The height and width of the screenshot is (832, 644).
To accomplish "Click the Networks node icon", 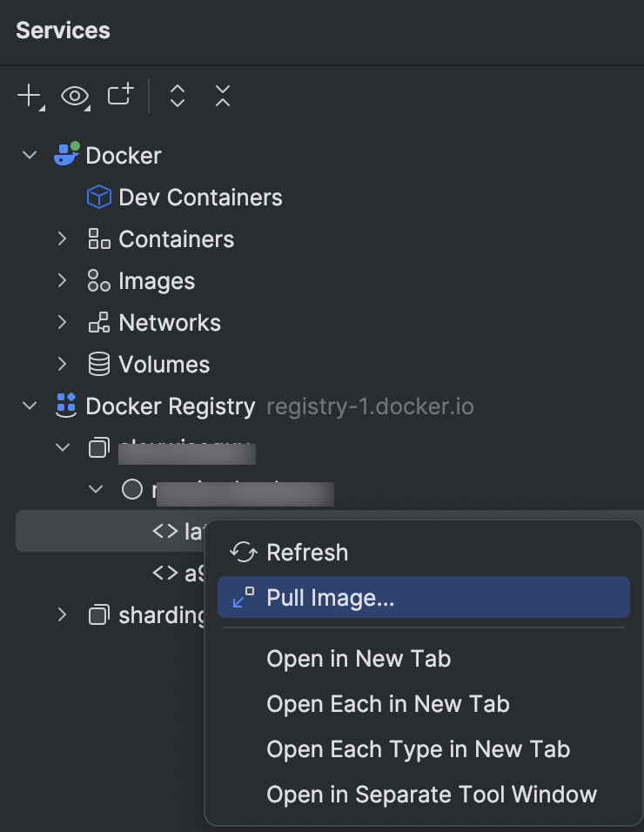I will coord(97,322).
